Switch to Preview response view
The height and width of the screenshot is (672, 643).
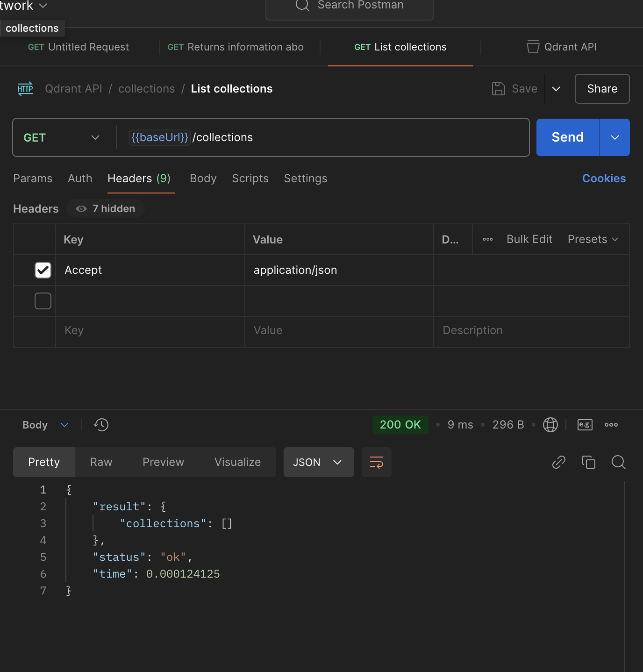coord(164,462)
